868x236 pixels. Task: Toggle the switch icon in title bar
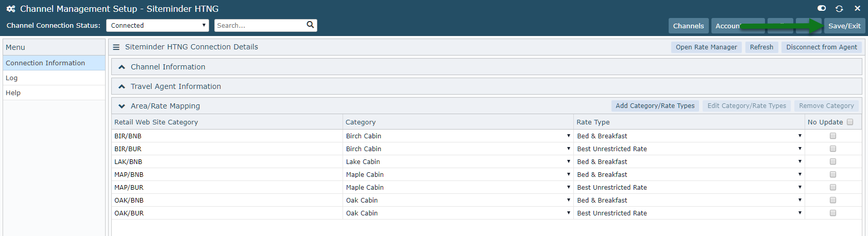[x=822, y=8]
